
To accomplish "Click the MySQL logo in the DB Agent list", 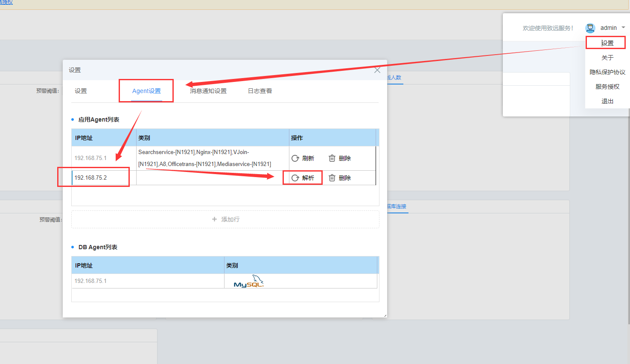I will 249,281.
